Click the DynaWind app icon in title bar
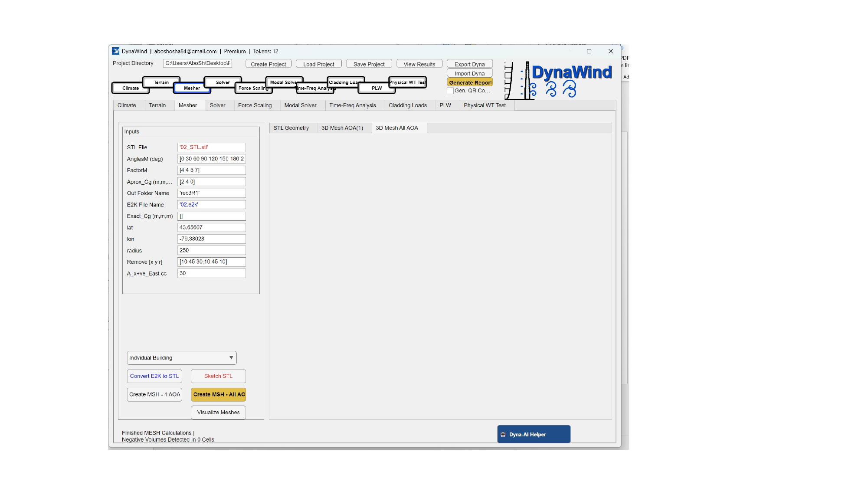 [x=116, y=51]
